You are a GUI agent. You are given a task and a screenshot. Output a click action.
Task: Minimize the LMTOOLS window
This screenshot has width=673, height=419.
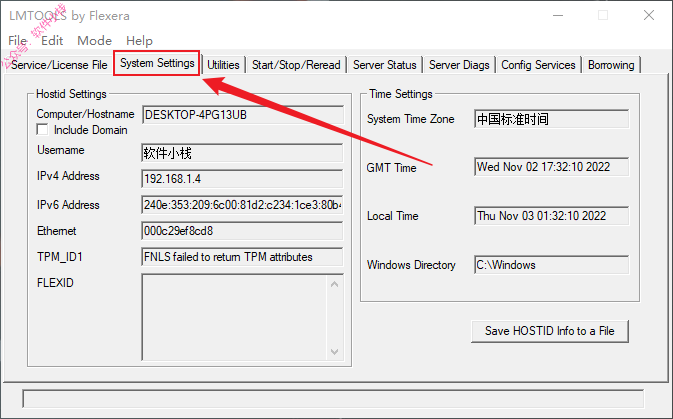pyautogui.click(x=558, y=15)
